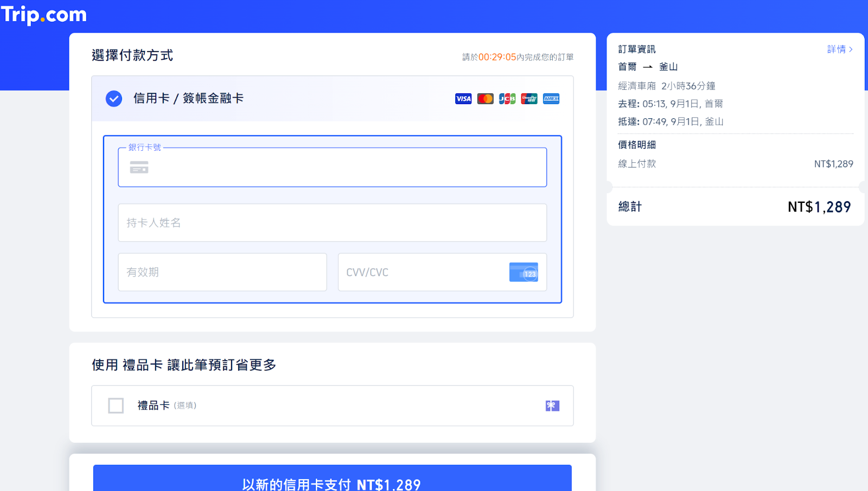Click the card icon in 銀行卡號 field

click(139, 168)
